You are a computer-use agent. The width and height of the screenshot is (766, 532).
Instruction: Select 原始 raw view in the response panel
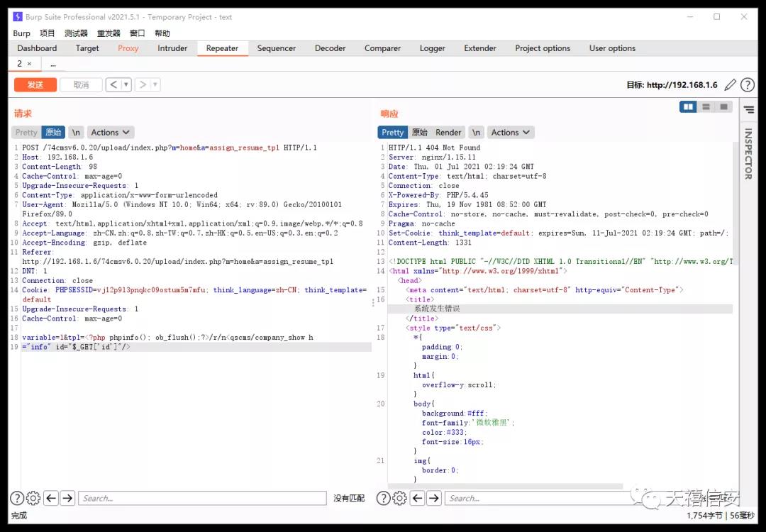420,133
